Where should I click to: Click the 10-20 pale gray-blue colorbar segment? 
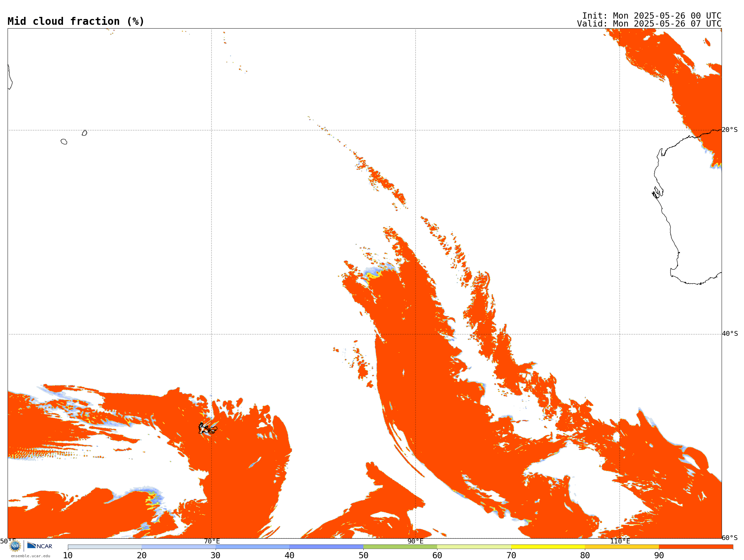click(x=105, y=547)
